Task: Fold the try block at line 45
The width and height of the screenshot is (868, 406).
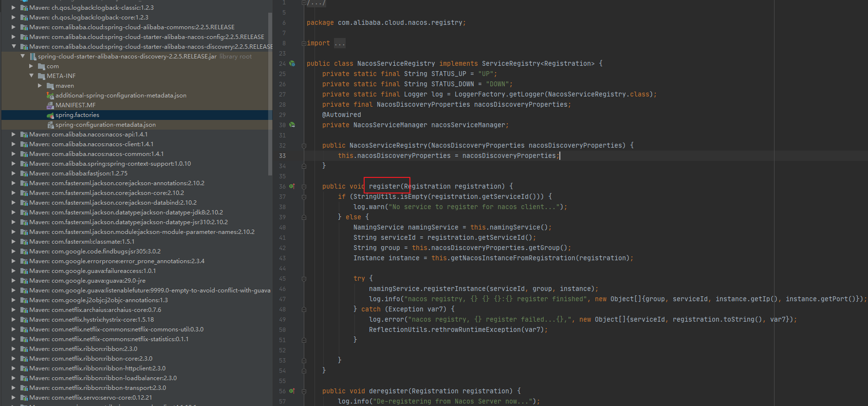Action: (304, 279)
